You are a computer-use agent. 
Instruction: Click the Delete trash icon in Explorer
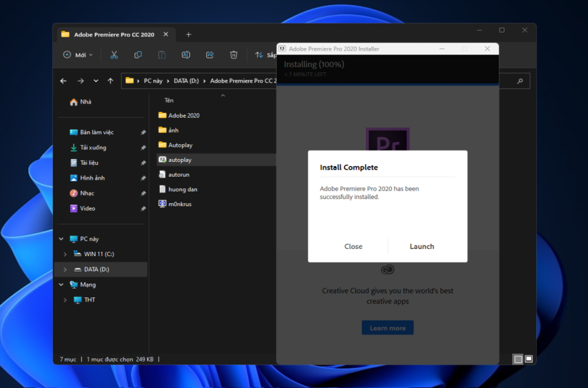(x=234, y=55)
